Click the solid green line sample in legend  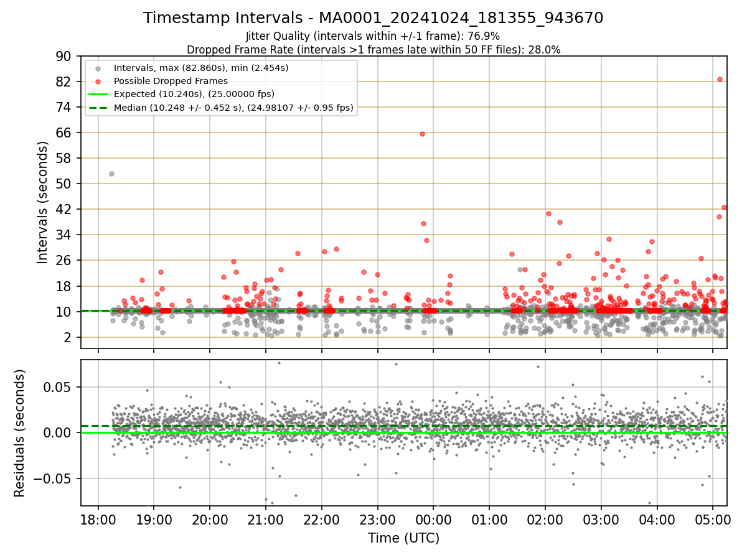click(x=98, y=95)
